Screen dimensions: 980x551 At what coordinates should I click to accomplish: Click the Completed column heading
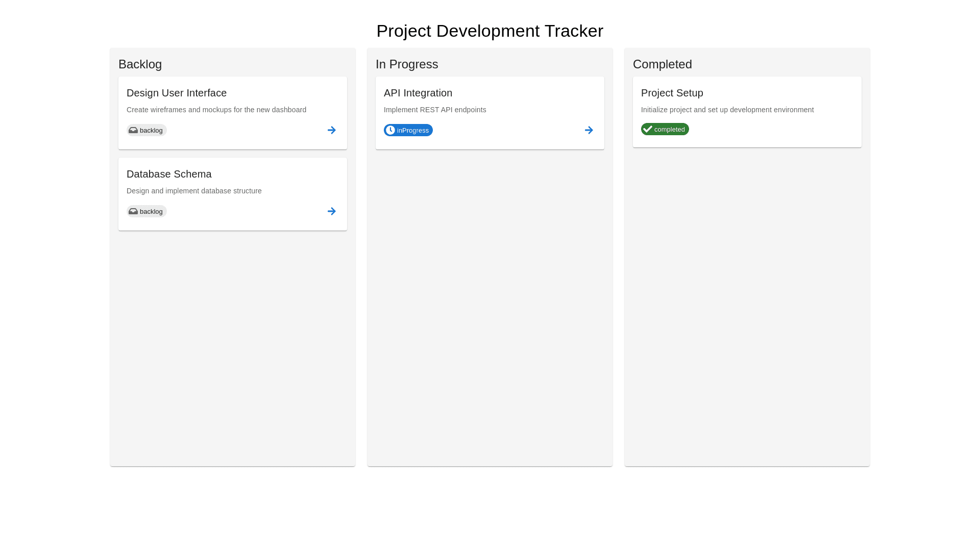tap(662, 64)
